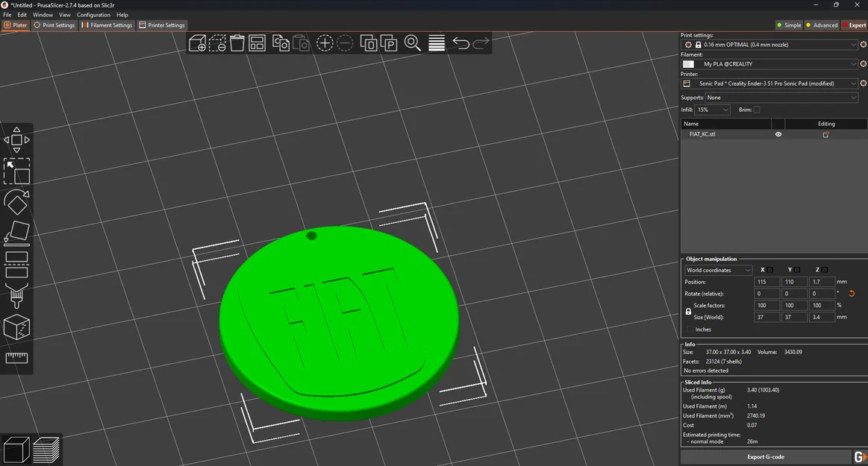This screenshot has height=466, width=868.
Task: Toggle visibility eye for FIAT_KC.stl
Action: tap(778, 134)
